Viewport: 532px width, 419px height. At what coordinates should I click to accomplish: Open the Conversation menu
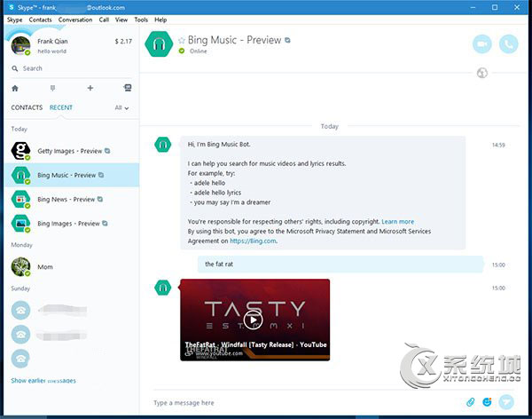[75, 20]
